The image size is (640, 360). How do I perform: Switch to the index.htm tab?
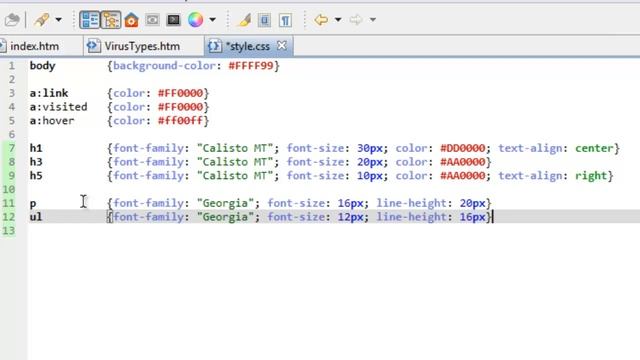pos(34,46)
